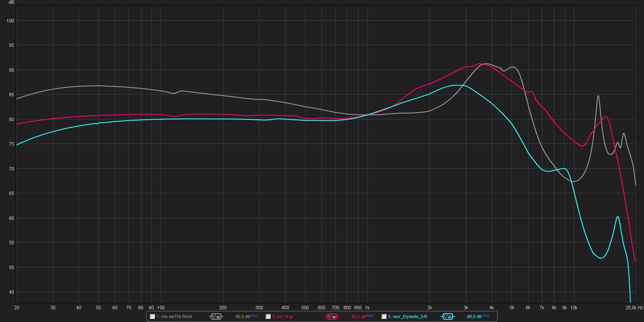
Task: Toggle the ex1 R gr trace checkbox
Action: click(268, 316)
